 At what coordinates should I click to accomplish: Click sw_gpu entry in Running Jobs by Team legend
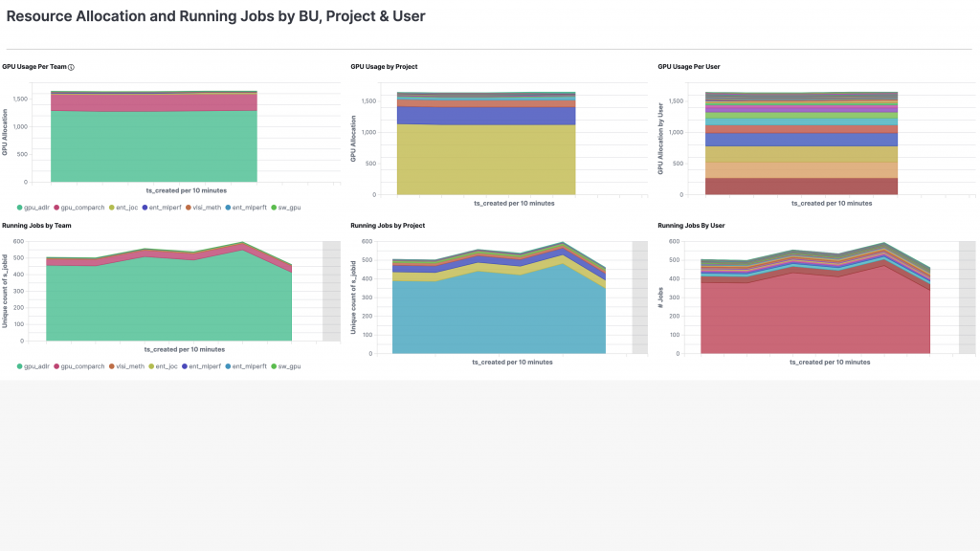[287, 366]
